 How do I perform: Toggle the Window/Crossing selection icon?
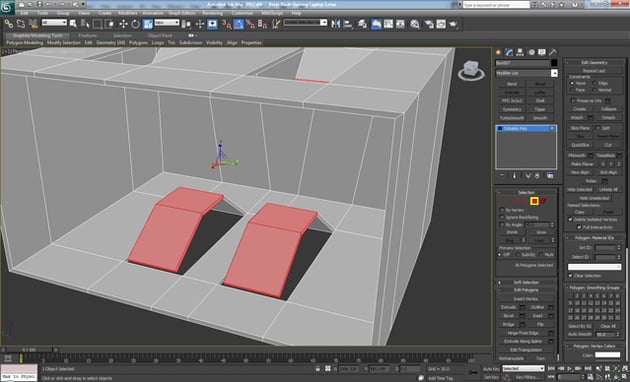pos(109,24)
